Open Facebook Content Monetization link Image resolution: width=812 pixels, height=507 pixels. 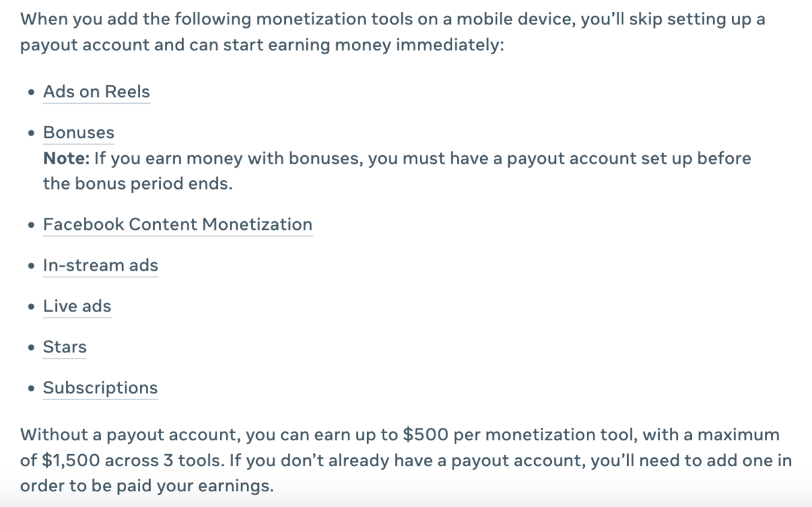178,224
